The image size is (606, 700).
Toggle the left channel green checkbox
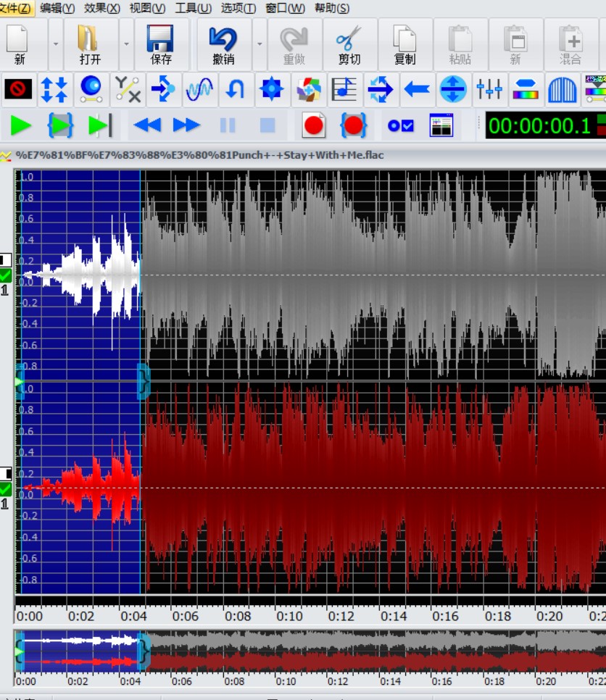(x=5, y=275)
